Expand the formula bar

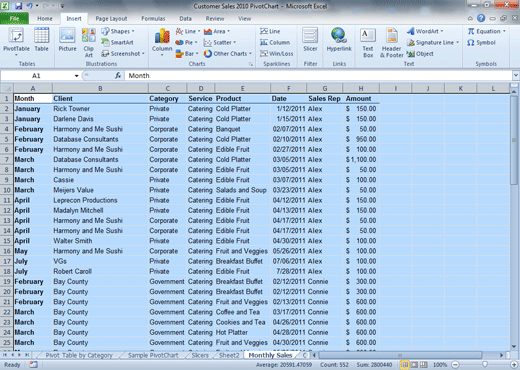tap(516, 76)
